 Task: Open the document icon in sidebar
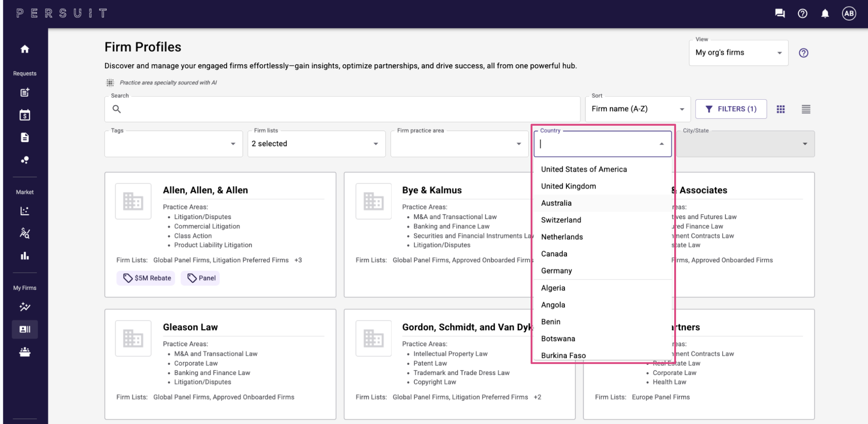tap(25, 137)
